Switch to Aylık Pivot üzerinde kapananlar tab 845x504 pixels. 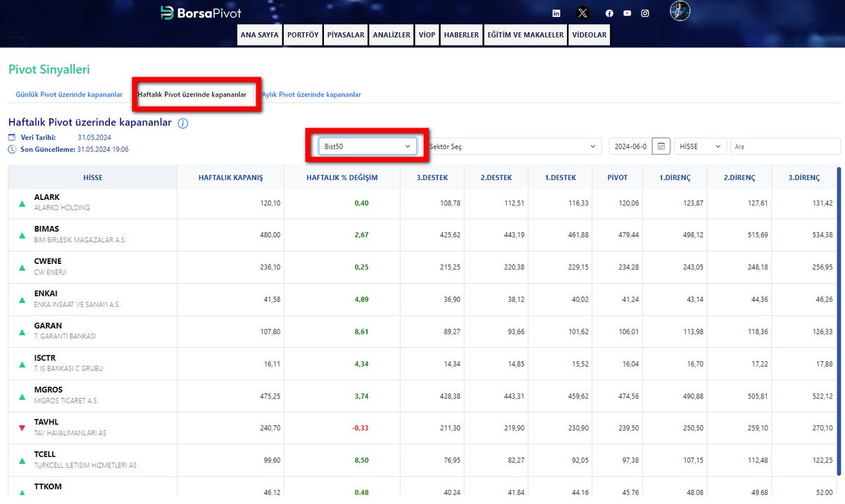(x=311, y=94)
